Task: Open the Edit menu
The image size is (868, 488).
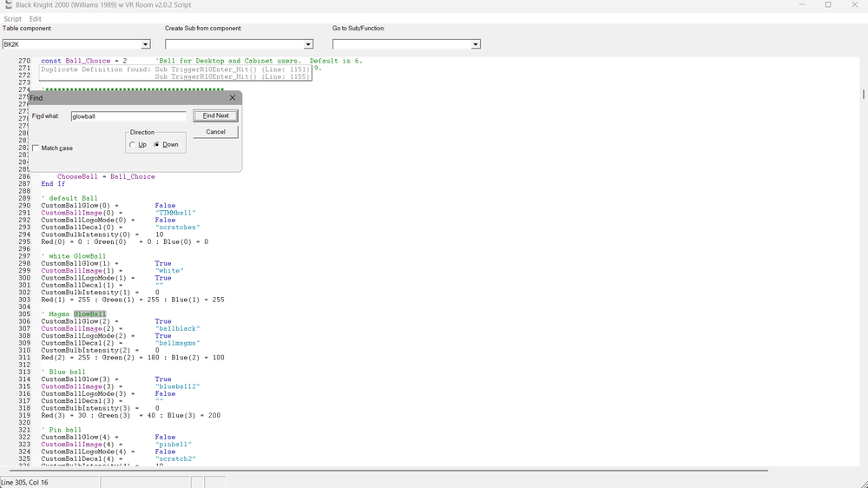Action: (35, 19)
